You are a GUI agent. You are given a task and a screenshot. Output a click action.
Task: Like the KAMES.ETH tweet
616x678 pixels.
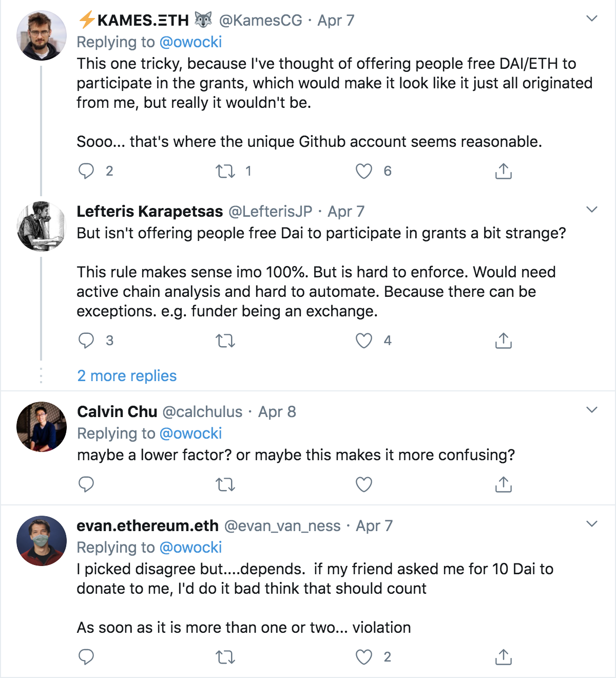[x=364, y=171]
